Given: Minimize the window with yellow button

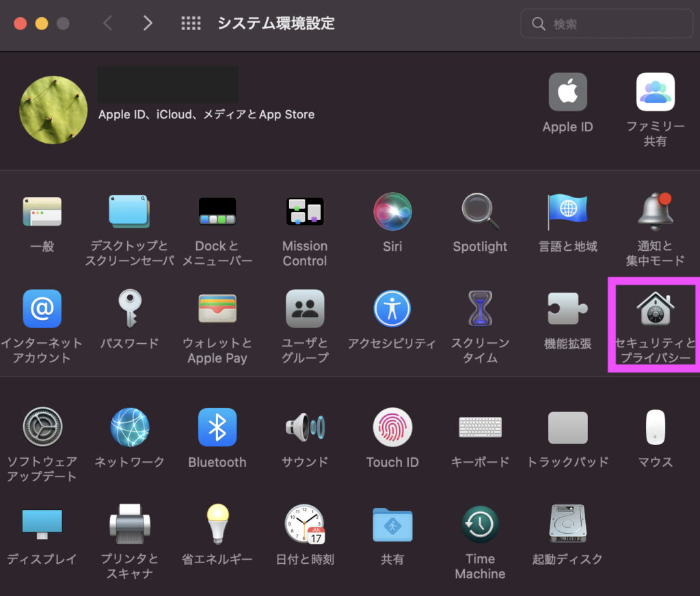Looking at the screenshot, I should click(x=42, y=23).
